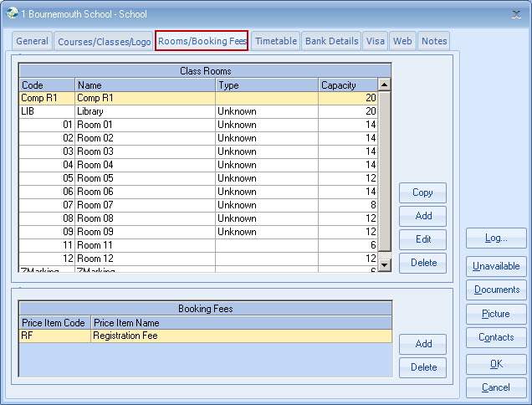The width and height of the screenshot is (532, 405).
Task: Sort by the Capacity column header
Action: pos(347,85)
